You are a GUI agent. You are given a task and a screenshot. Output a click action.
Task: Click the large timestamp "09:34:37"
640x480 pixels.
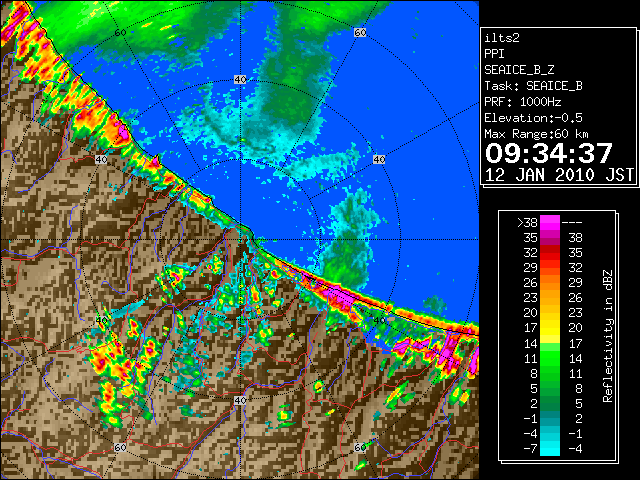549,153
